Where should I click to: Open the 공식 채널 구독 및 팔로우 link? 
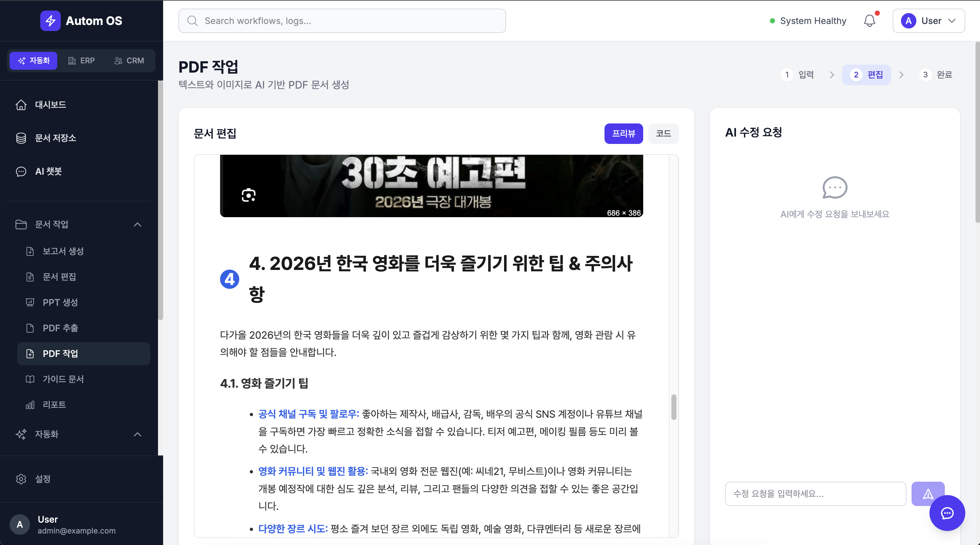coord(308,414)
